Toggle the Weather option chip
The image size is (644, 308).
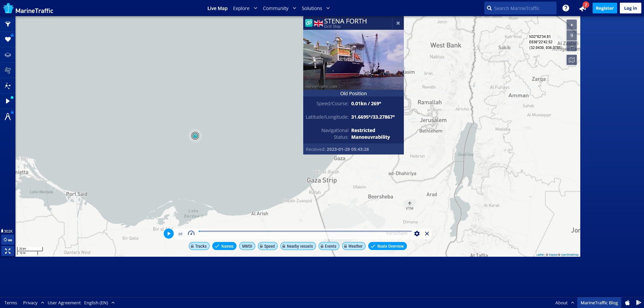coord(354,246)
